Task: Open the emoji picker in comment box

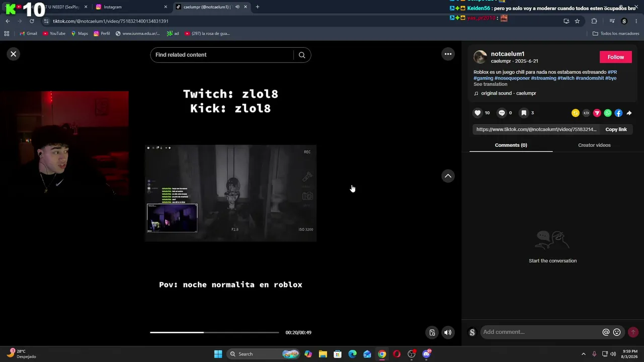Action: (x=617, y=332)
